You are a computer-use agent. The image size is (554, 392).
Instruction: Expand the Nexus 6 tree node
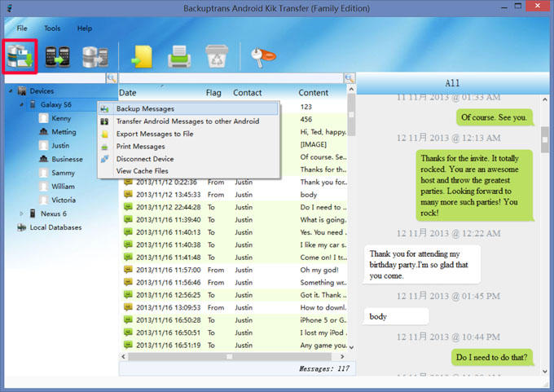(21, 214)
